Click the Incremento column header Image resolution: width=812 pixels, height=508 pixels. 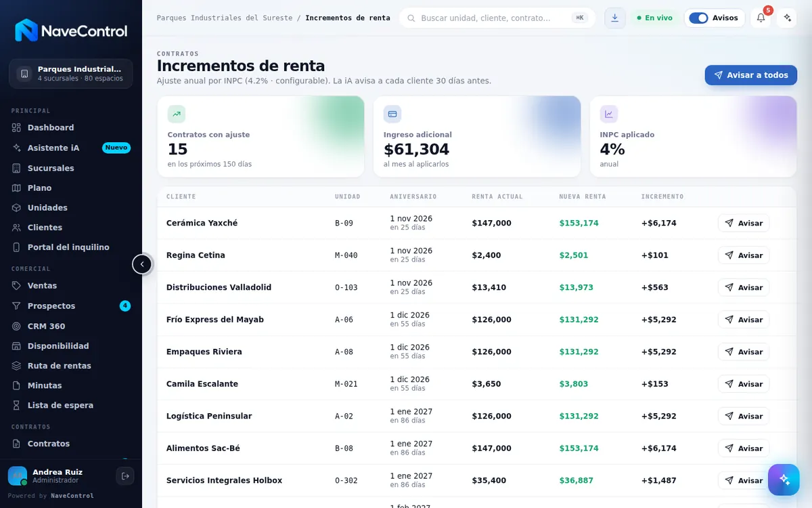(662, 196)
